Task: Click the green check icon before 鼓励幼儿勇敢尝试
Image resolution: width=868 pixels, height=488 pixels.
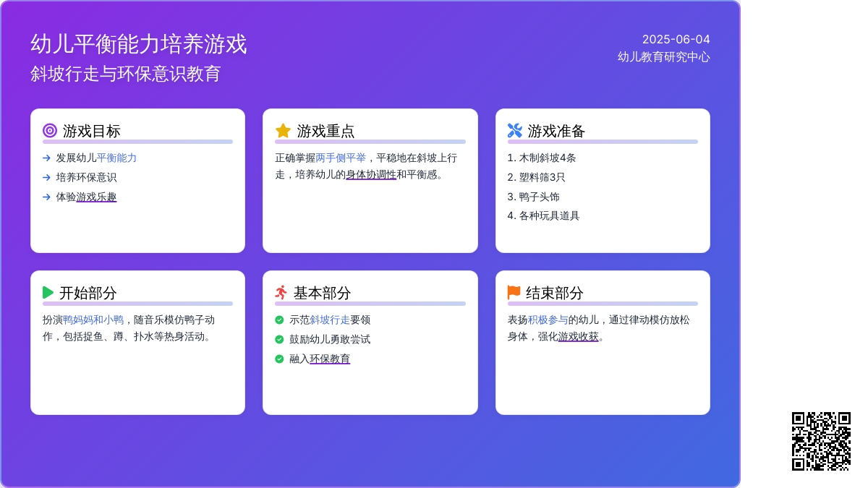Action: click(x=279, y=339)
